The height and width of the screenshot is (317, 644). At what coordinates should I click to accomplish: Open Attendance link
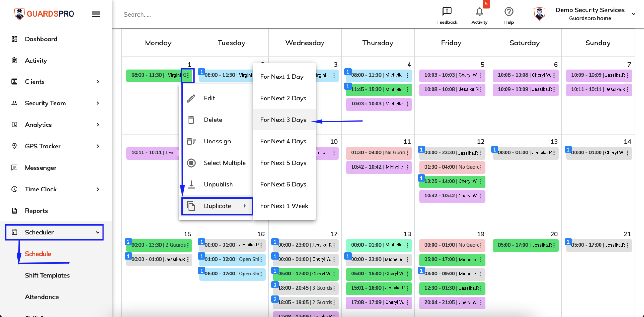point(42,297)
